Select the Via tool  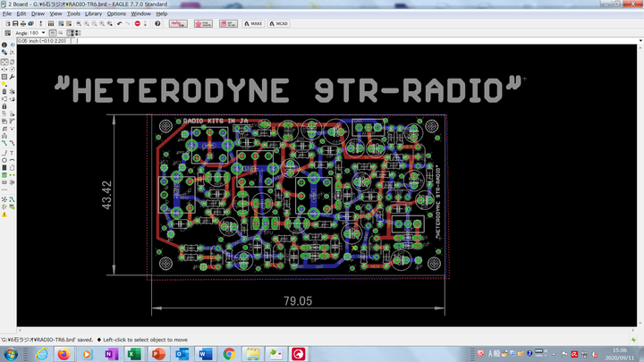(x=4, y=175)
